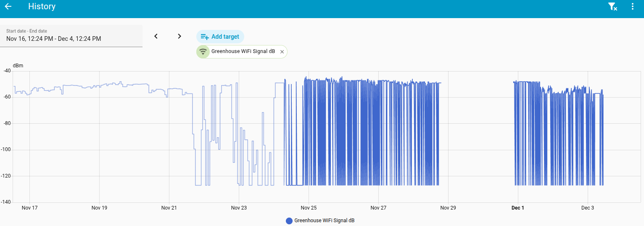
Task: Click the WiFi icon on the Greenhouse chip
Action: tap(203, 52)
